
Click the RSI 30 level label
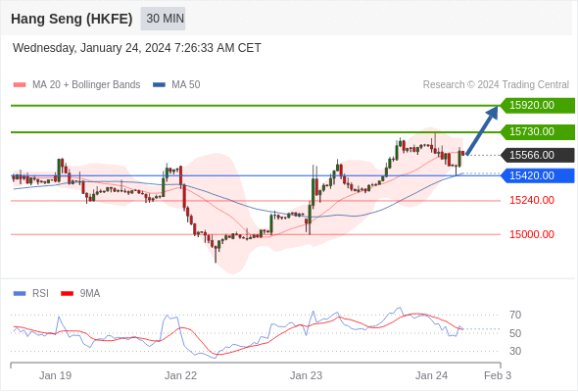515,351
